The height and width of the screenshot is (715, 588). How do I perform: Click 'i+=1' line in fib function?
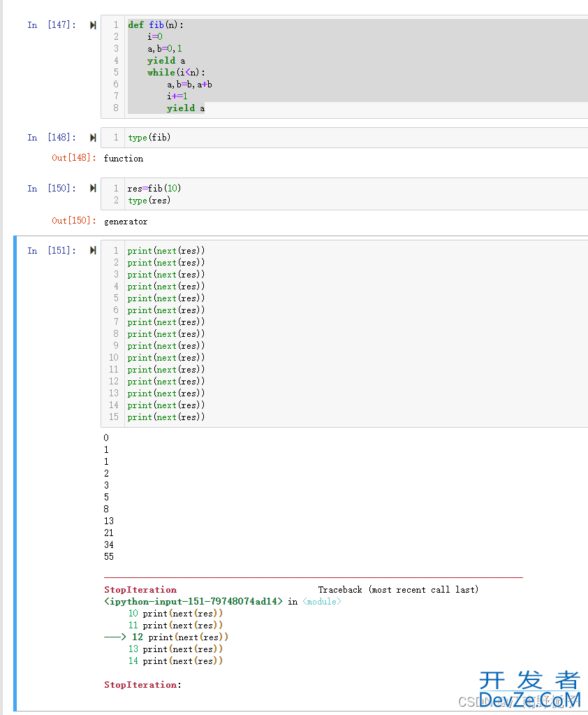[177, 96]
